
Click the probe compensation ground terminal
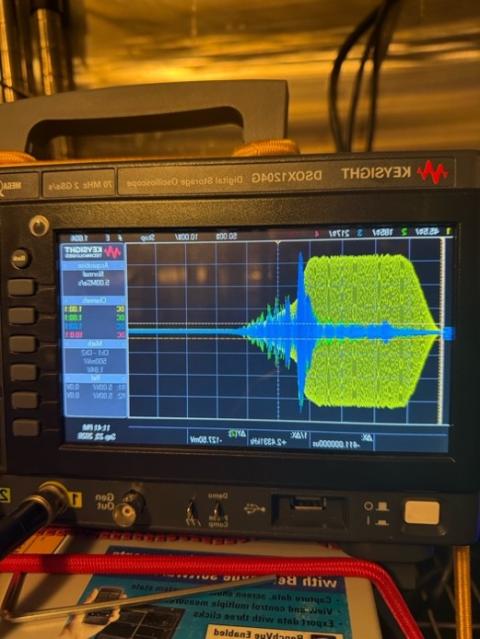(x=194, y=513)
